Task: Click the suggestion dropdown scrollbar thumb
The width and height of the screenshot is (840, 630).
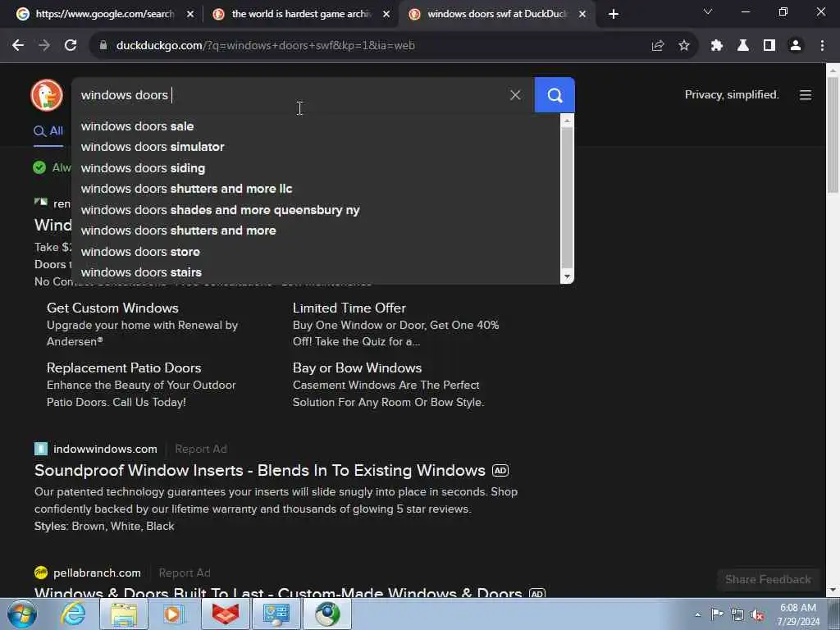Action: pos(567,197)
